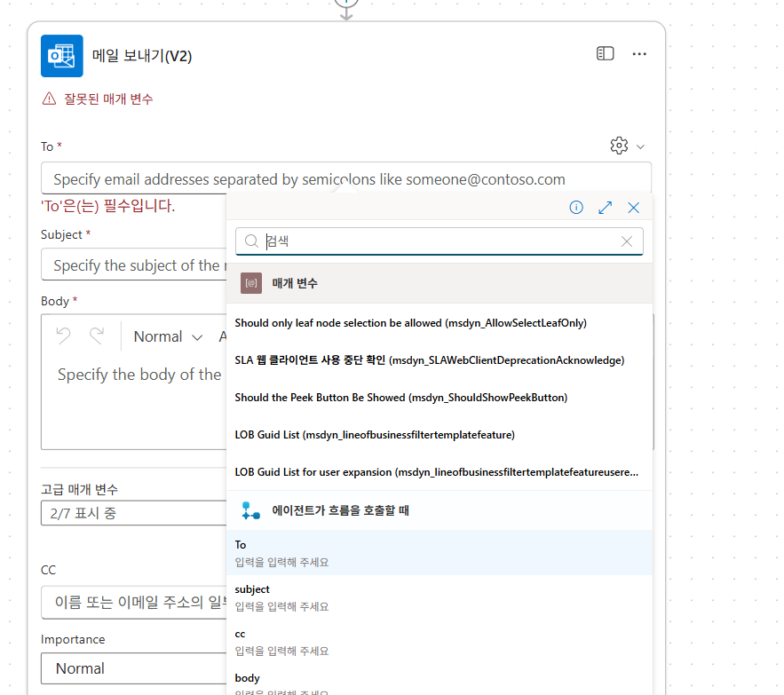The image size is (784, 695).
Task: Click the info icon in dynamic content panel
Action: click(576, 208)
